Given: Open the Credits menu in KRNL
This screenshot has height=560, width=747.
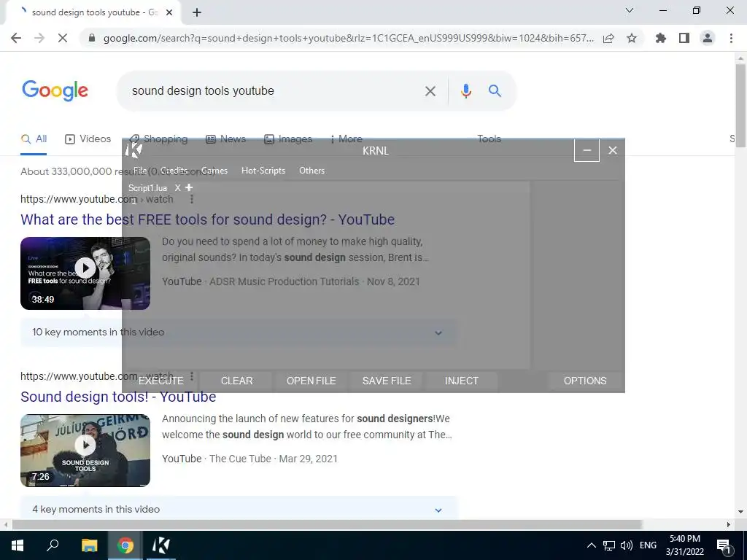Looking at the screenshot, I should coord(174,171).
